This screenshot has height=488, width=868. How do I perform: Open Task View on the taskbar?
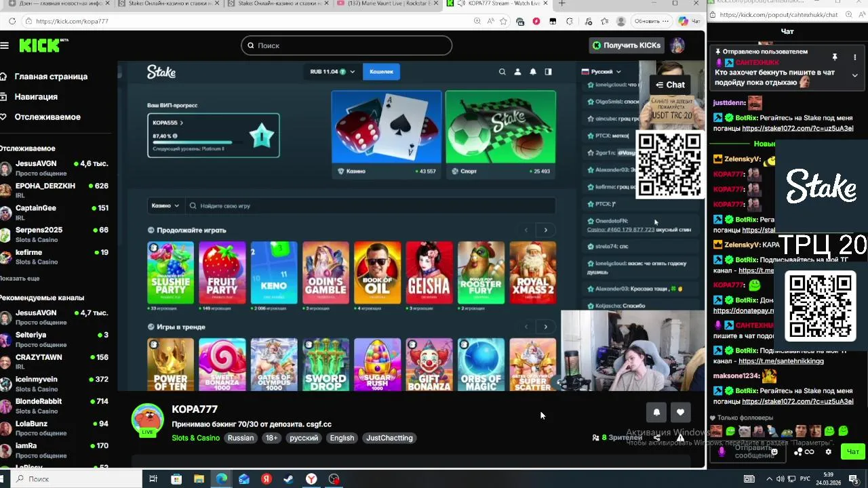(153, 479)
